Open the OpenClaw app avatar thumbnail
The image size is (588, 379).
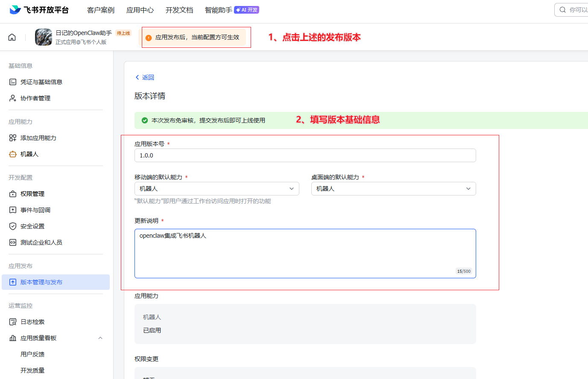tap(44, 37)
